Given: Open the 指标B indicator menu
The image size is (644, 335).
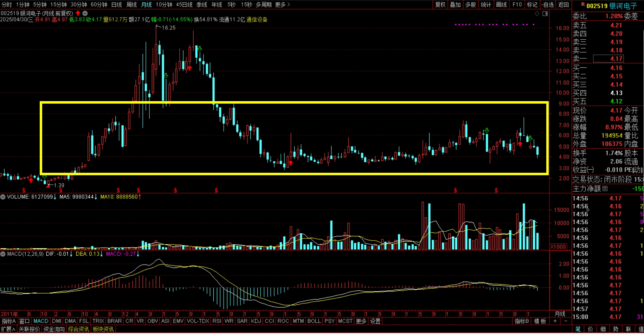Looking at the screenshot, I should coord(522,321).
